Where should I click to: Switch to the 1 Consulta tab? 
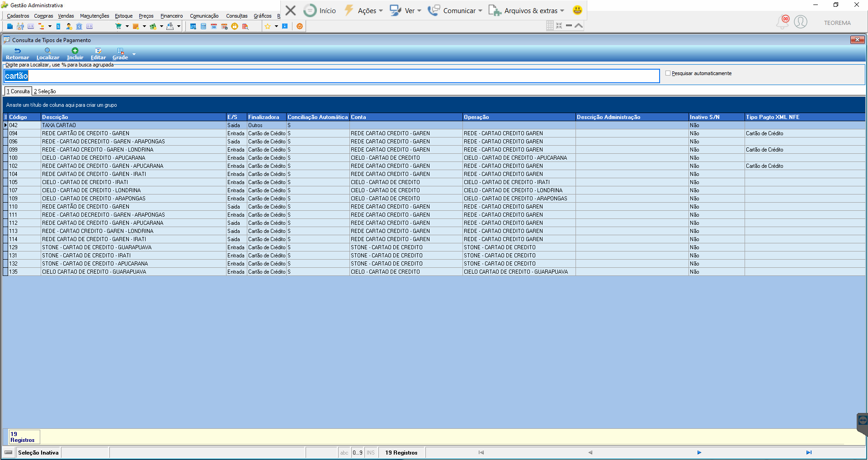click(x=18, y=91)
